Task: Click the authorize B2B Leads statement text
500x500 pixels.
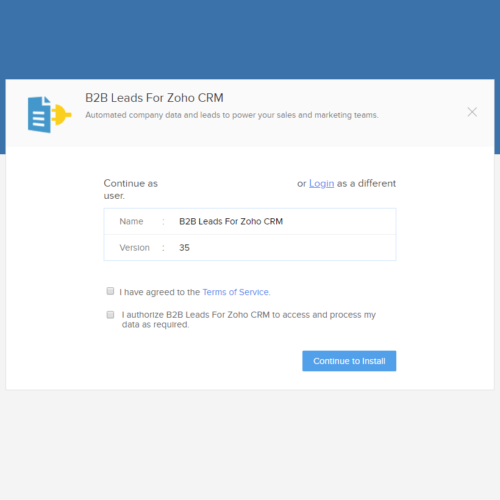Action: click(249, 319)
